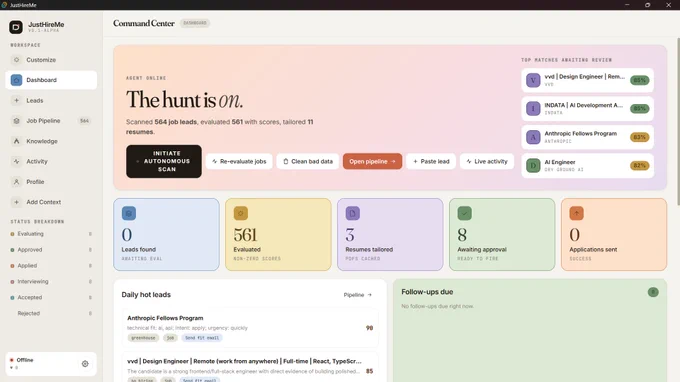Click the Awaiting approval checkmark icon
The height and width of the screenshot is (382, 680).
[464, 213]
